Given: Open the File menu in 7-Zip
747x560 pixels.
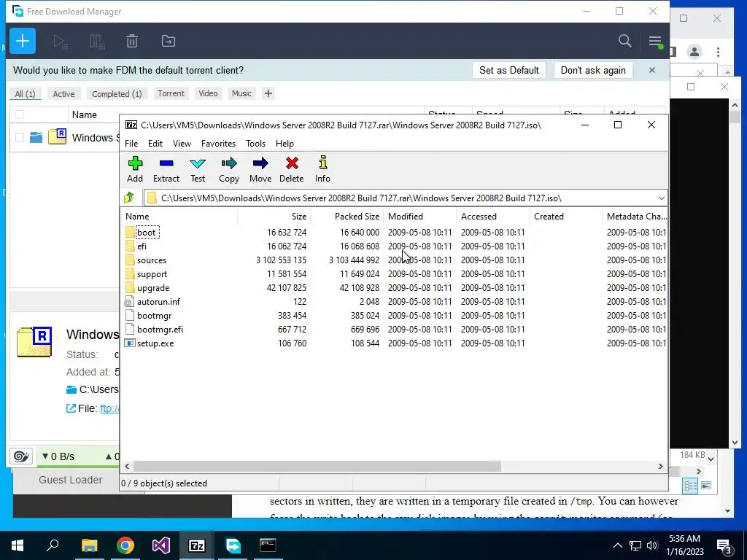Looking at the screenshot, I should (x=131, y=144).
